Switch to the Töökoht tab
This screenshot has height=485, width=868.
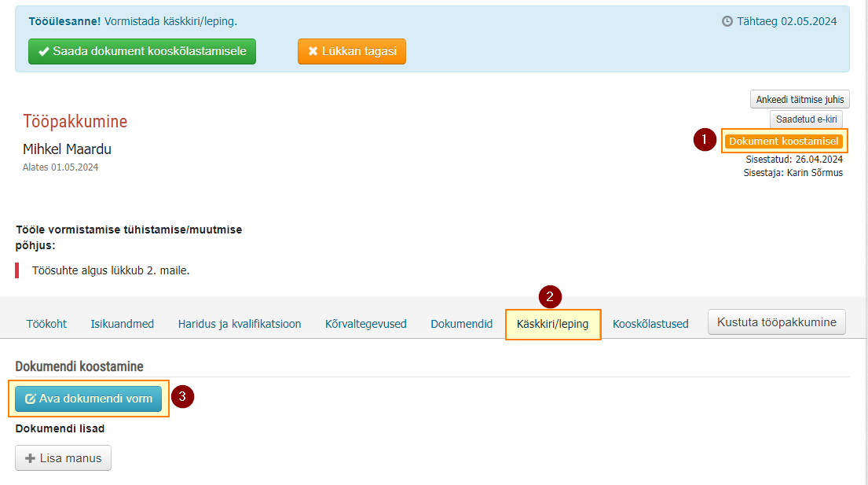pos(46,324)
